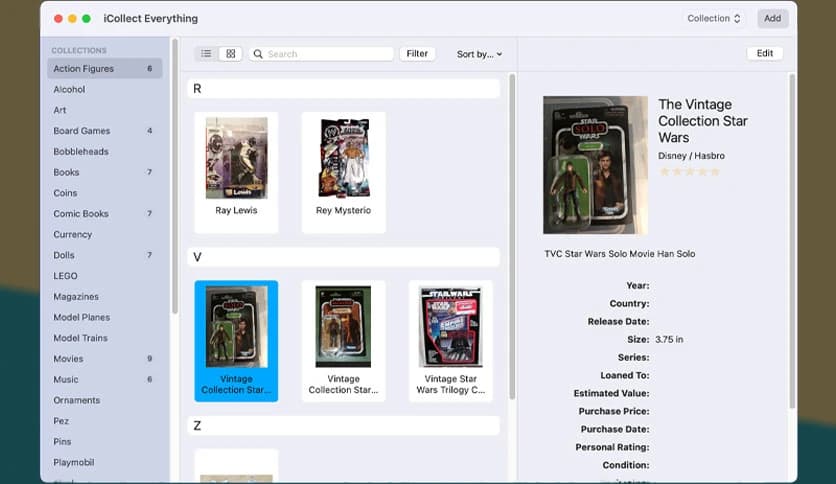Switch to grid view icon

click(231, 54)
